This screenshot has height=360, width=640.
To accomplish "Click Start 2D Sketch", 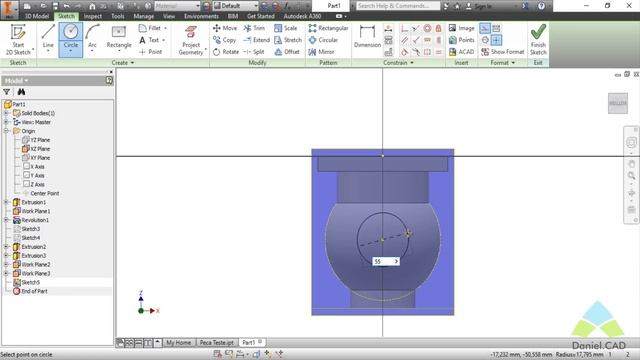I will click(x=18, y=39).
